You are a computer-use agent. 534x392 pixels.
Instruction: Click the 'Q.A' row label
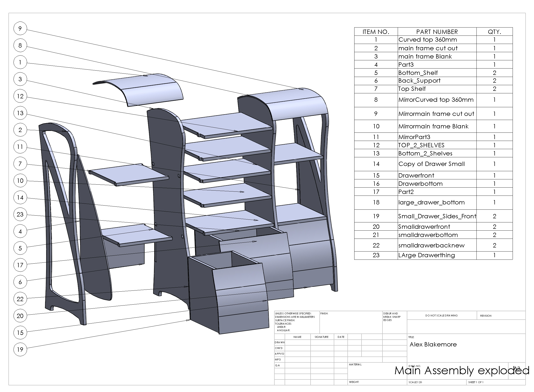tap(277, 365)
